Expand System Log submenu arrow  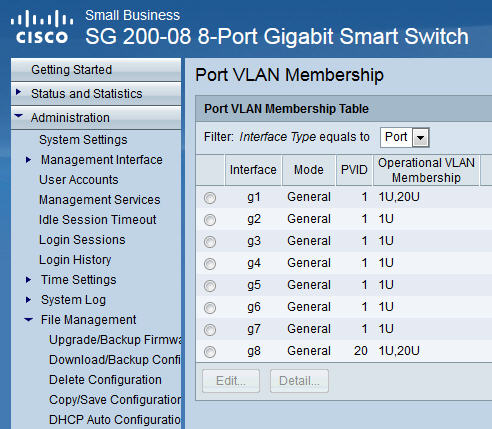pyautogui.click(x=29, y=300)
